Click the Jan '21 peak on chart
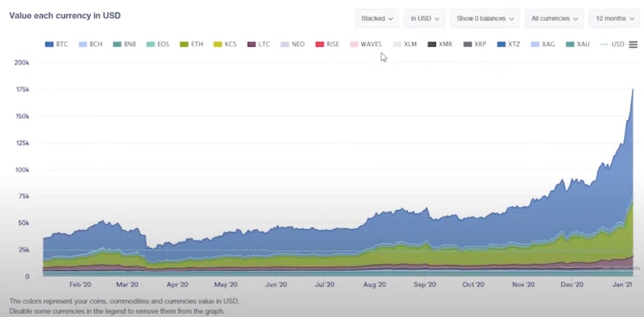 [632, 90]
